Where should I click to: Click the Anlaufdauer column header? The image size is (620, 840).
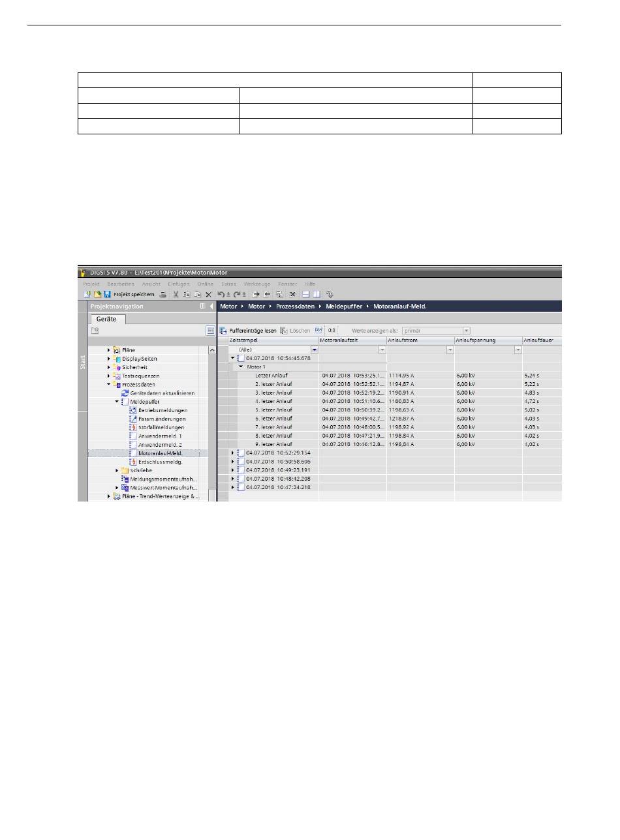(x=542, y=340)
